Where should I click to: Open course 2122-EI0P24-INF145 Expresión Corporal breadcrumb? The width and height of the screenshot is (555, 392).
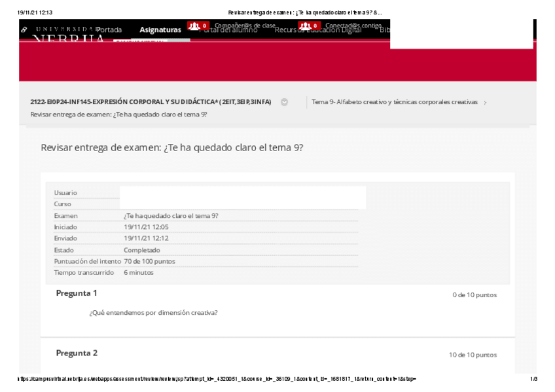pos(151,102)
